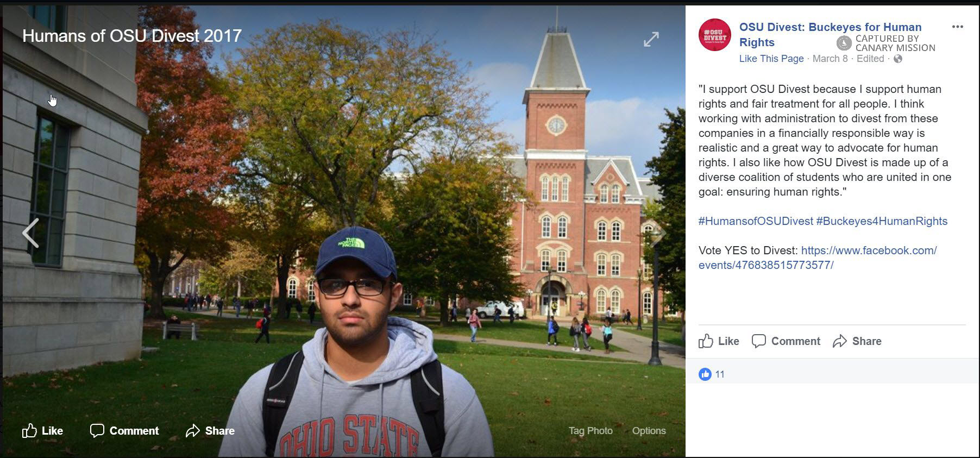Like the post in the right sidebar panel
The height and width of the screenshot is (458, 980).
719,341
